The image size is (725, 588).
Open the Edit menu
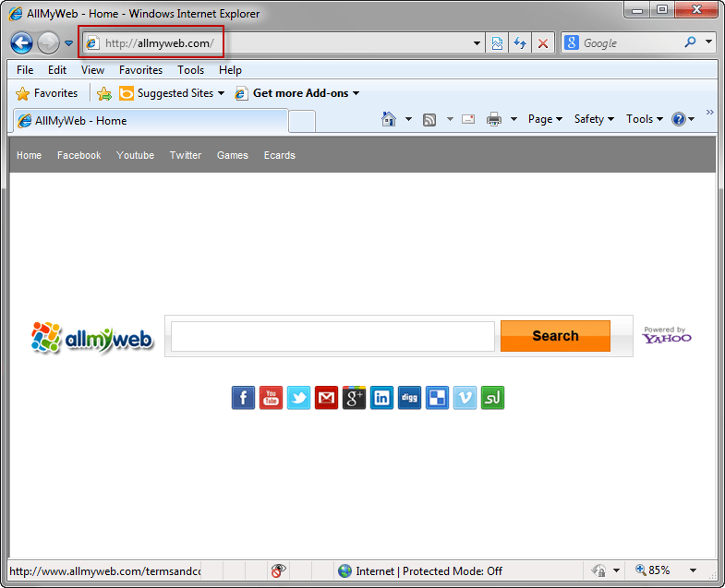(57, 70)
